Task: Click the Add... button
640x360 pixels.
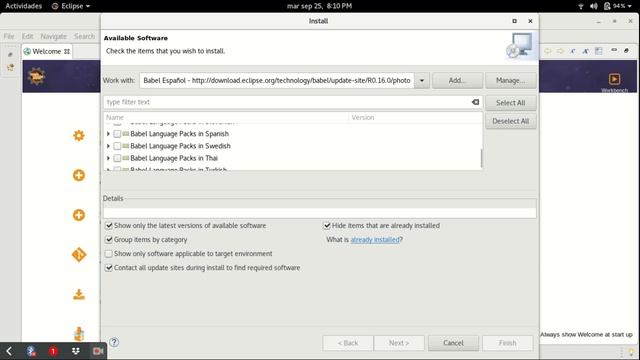Action: point(457,80)
